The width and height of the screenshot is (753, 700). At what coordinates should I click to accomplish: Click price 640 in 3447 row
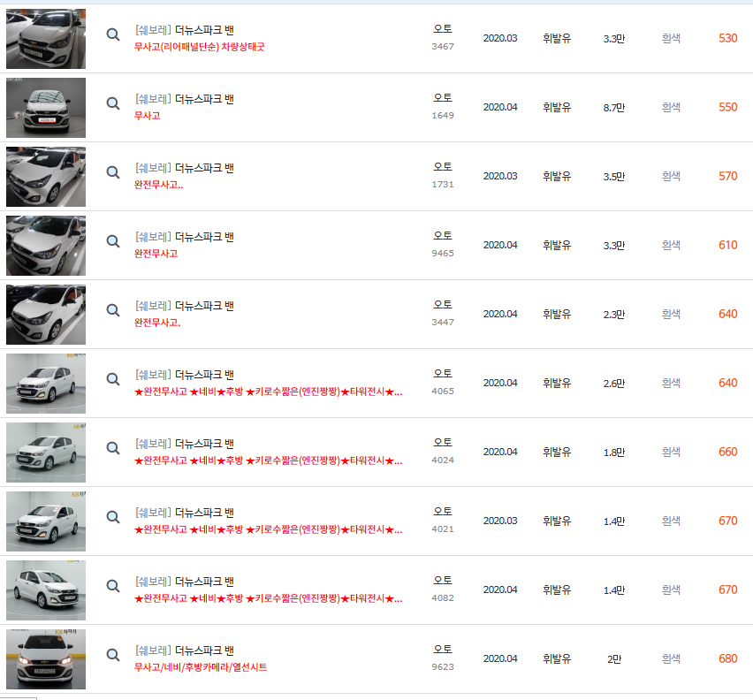(728, 314)
